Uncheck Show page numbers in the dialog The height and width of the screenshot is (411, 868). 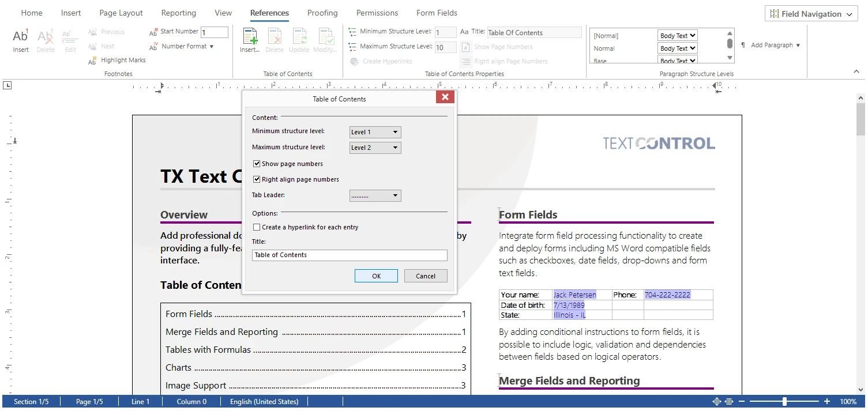click(x=257, y=164)
